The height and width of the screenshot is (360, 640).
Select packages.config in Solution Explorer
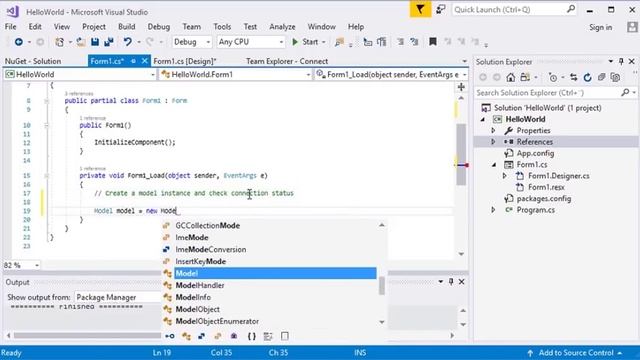[544, 199]
